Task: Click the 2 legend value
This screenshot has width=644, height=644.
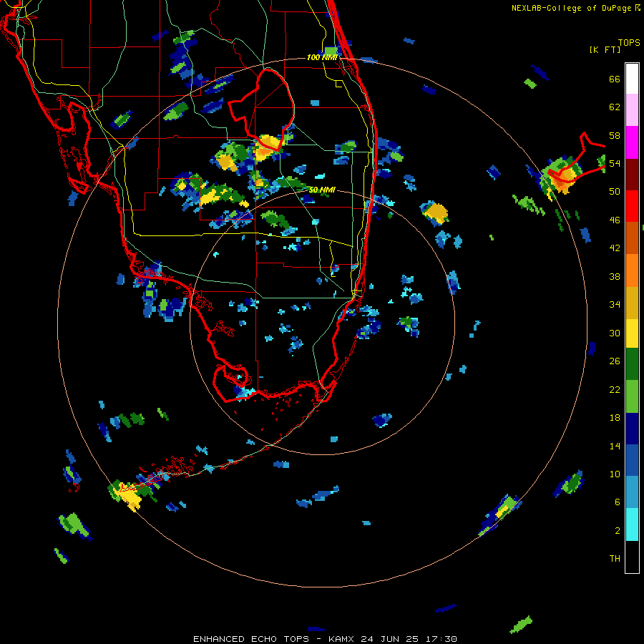Action: 618,531
